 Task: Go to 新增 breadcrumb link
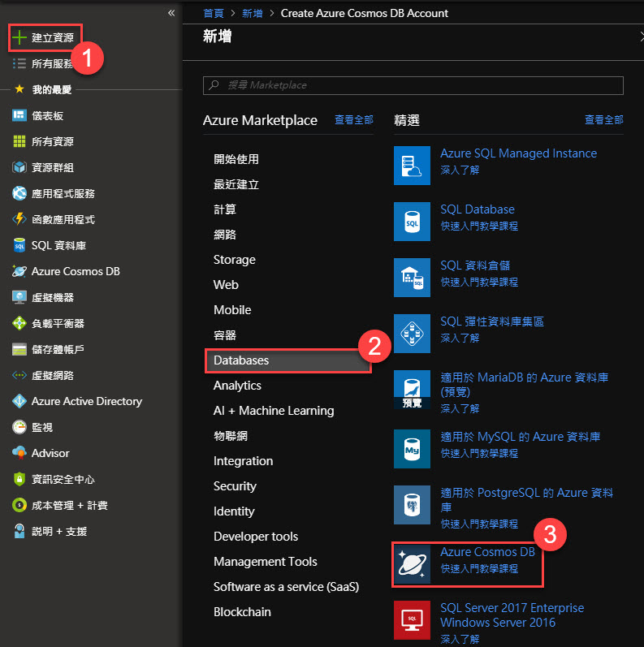(x=253, y=14)
